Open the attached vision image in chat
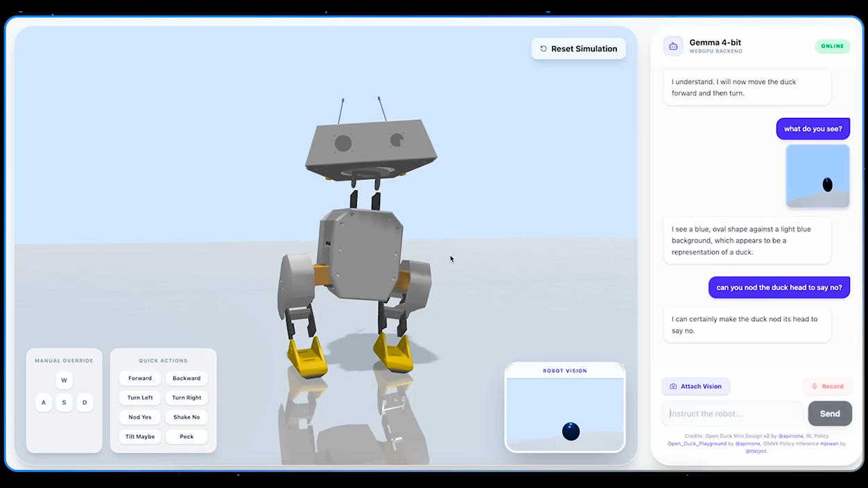 click(818, 176)
